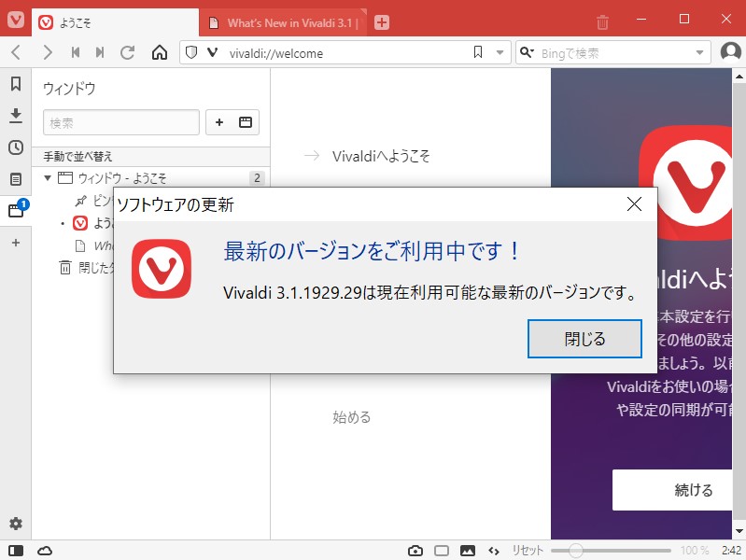Click the rewind navigation button
This screenshot has width=746, height=560.
click(76, 52)
